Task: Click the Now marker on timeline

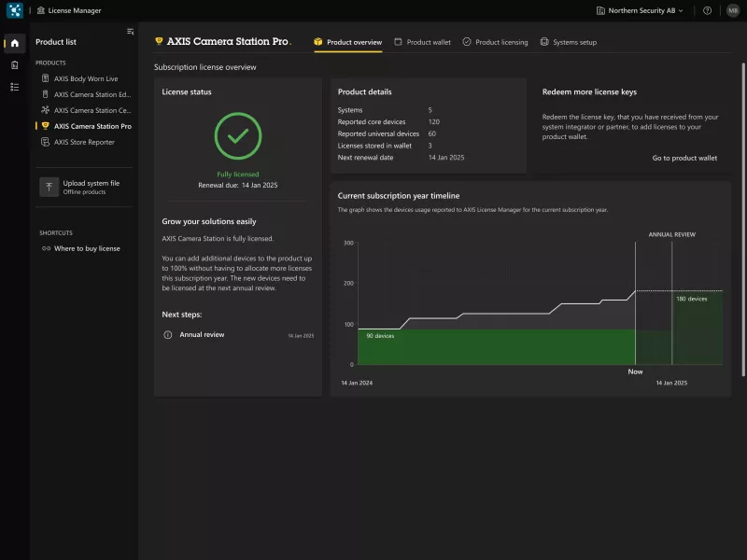Action: [635, 371]
